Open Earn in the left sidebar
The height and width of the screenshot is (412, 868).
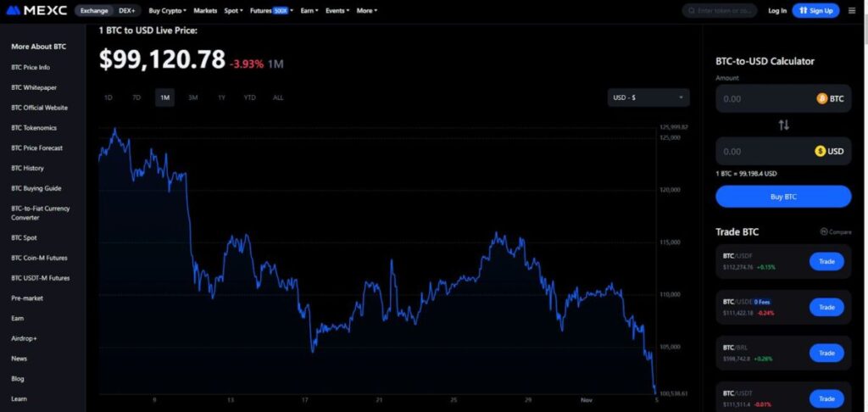coord(17,319)
